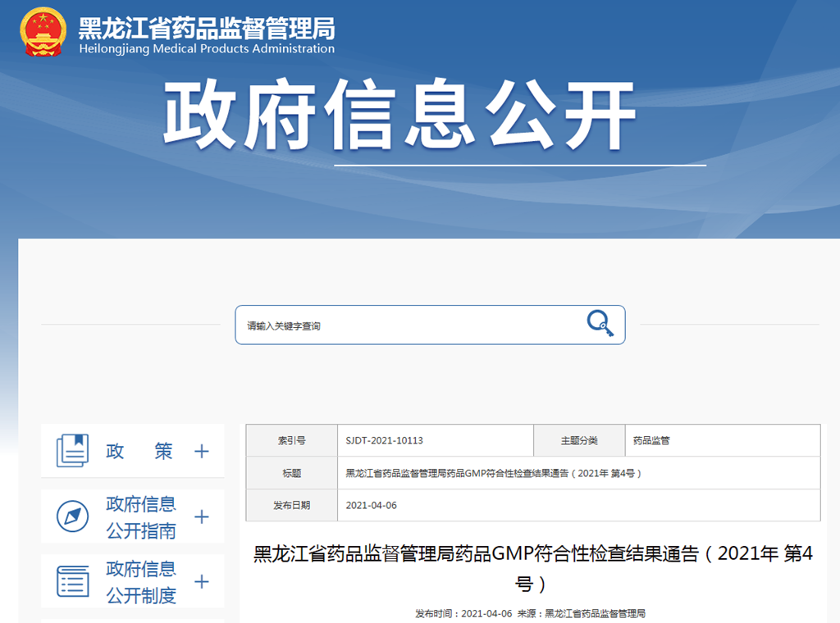Open the 政府信息公开制度 menu item
Image resolution: width=840 pixels, height=623 pixels.
click(133, 581)
